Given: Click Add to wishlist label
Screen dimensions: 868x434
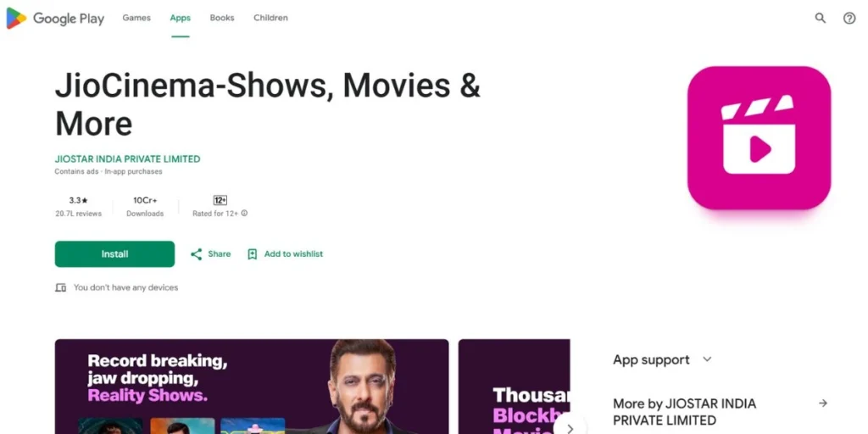Looking at the screenshot, I should (293, 254).
